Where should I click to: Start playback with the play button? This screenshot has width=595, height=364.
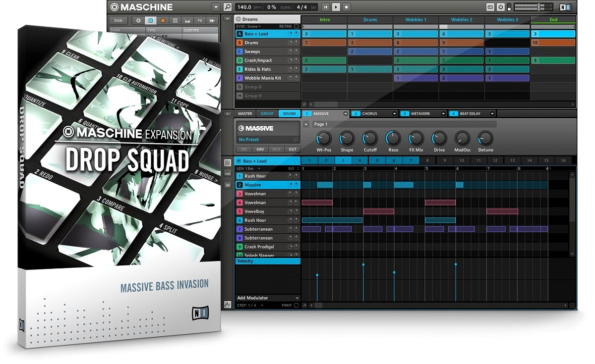[336, 7]
